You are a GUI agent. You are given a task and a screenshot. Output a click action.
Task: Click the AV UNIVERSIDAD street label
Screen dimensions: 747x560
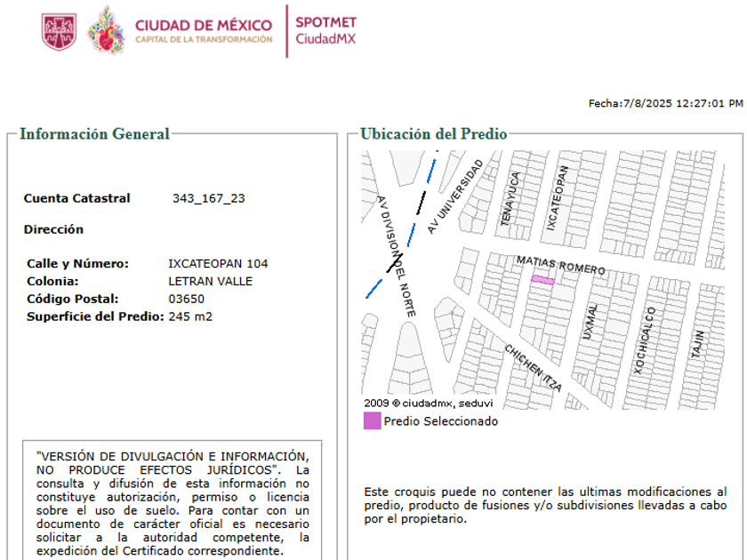455,196
